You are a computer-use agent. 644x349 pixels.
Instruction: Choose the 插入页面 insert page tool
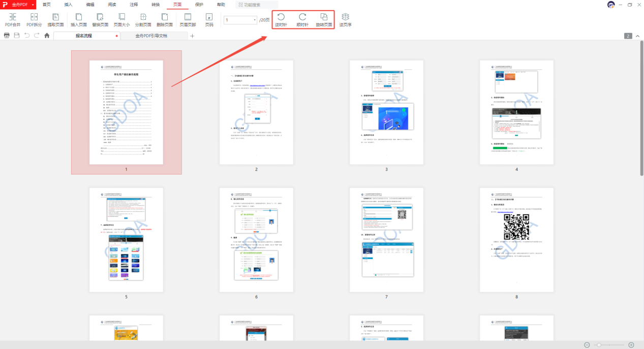(x=79, y=20)
